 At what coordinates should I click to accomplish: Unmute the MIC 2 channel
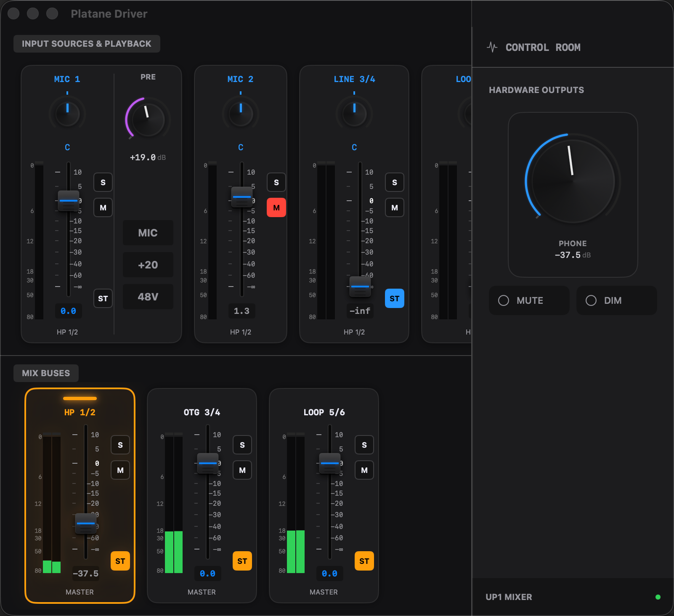coord(276,207)
